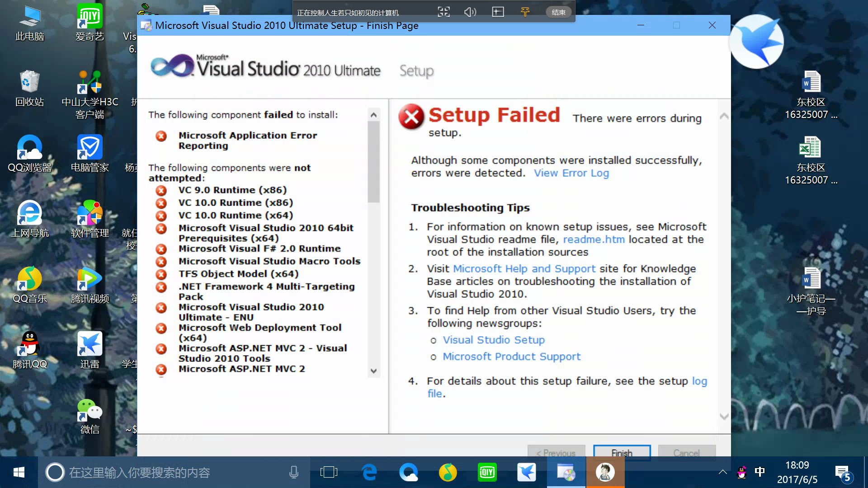
Task: Open the Xunlei icon in taskbar
Action: click(x=526, y=473)
